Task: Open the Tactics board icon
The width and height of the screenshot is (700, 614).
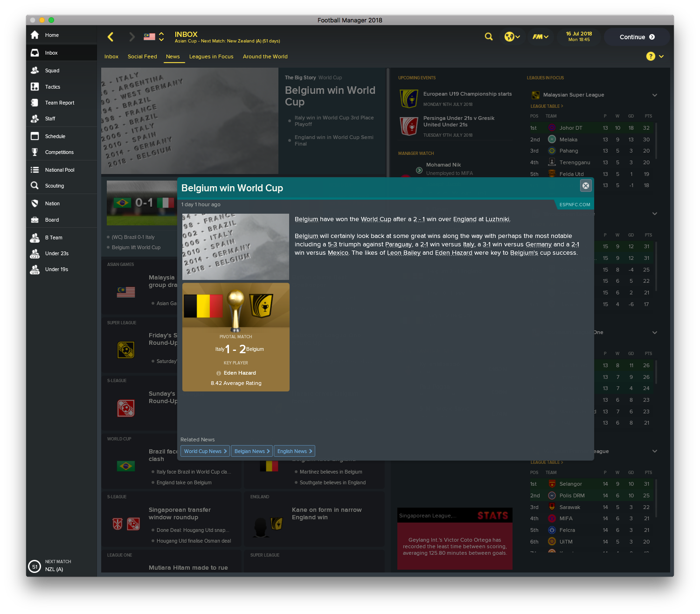Action: click(x=35, y=87)
